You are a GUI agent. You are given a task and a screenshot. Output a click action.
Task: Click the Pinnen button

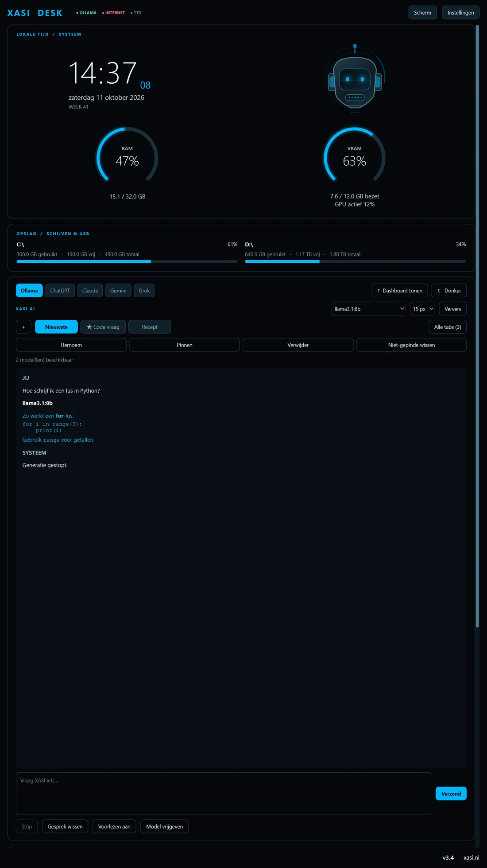coord(185,345)
